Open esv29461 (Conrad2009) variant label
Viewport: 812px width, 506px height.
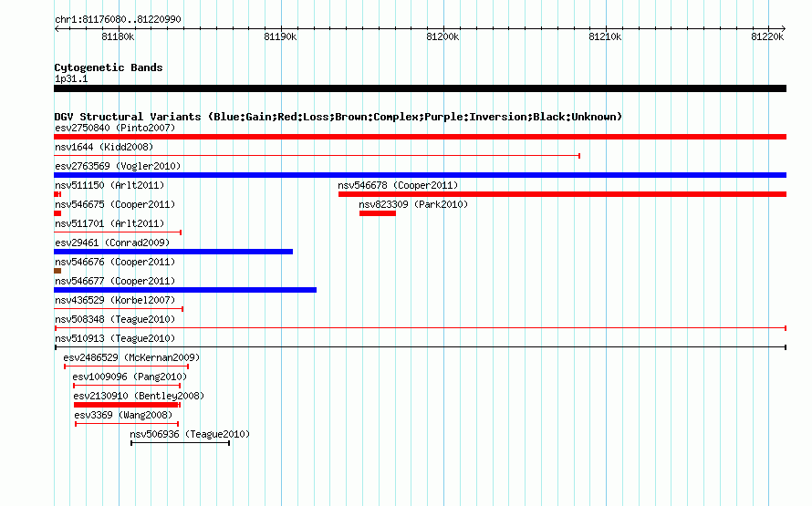click(x=112, y=243)
